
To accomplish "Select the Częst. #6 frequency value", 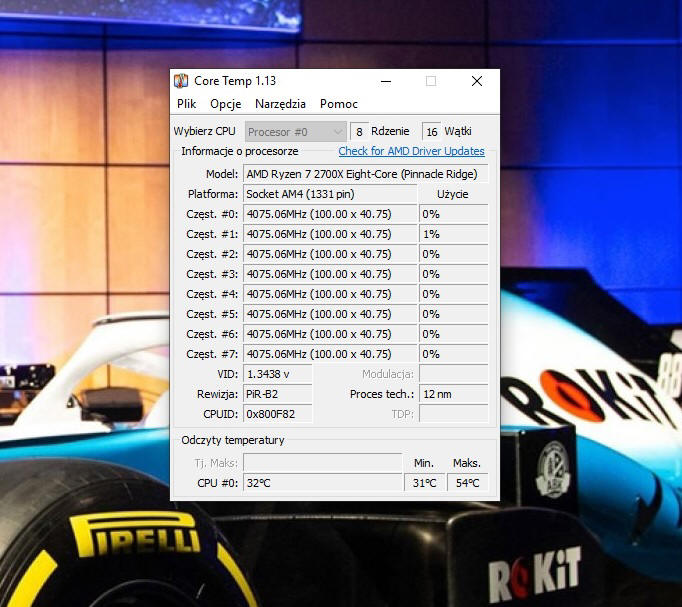I will tap(330, 334).
